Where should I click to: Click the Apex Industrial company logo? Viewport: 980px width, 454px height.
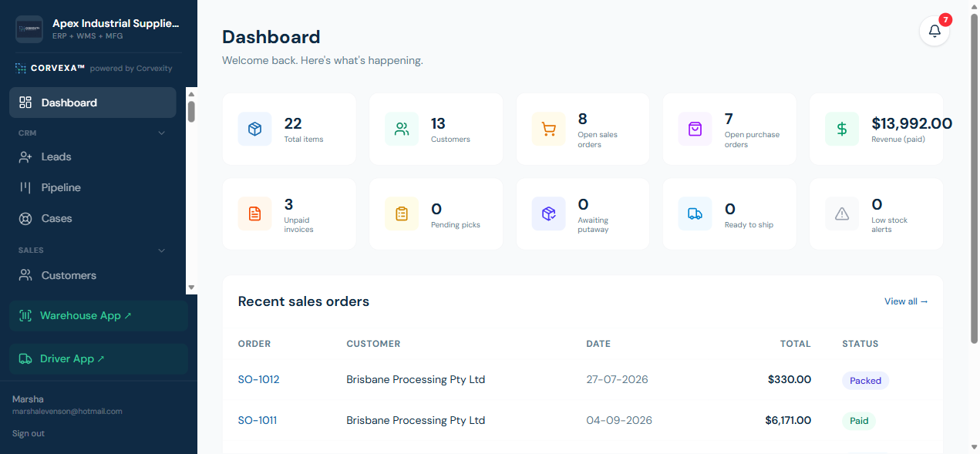coord(29,29)
